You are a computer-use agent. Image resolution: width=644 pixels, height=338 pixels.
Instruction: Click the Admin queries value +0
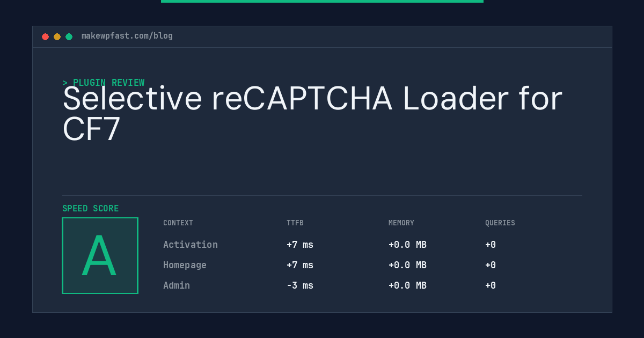[491, 285]
